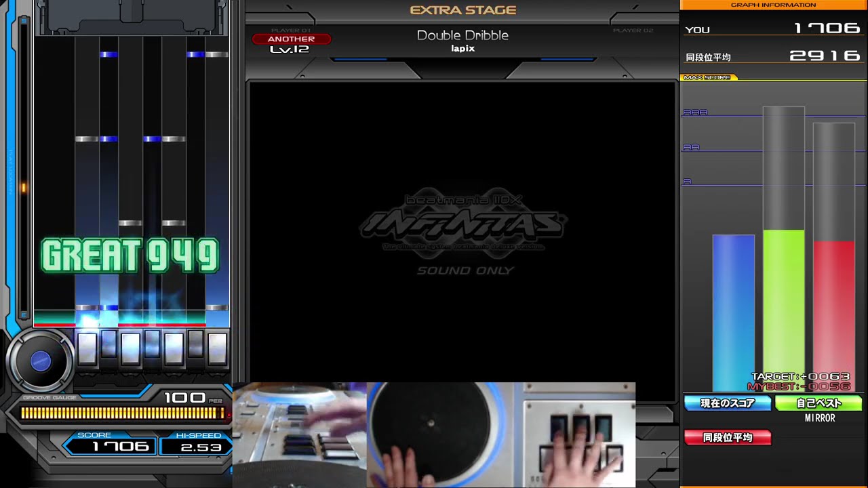Click the Lv.12 level text
Viewport: 868px width, 488px height.
[x=289, y=49]
